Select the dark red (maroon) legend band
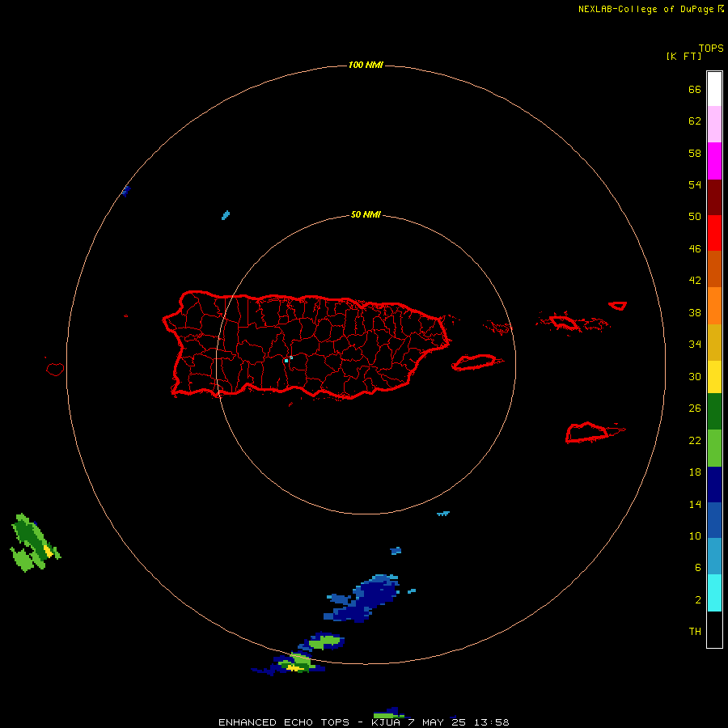This screenshot has height=728, width=728. tap(714, 197)
